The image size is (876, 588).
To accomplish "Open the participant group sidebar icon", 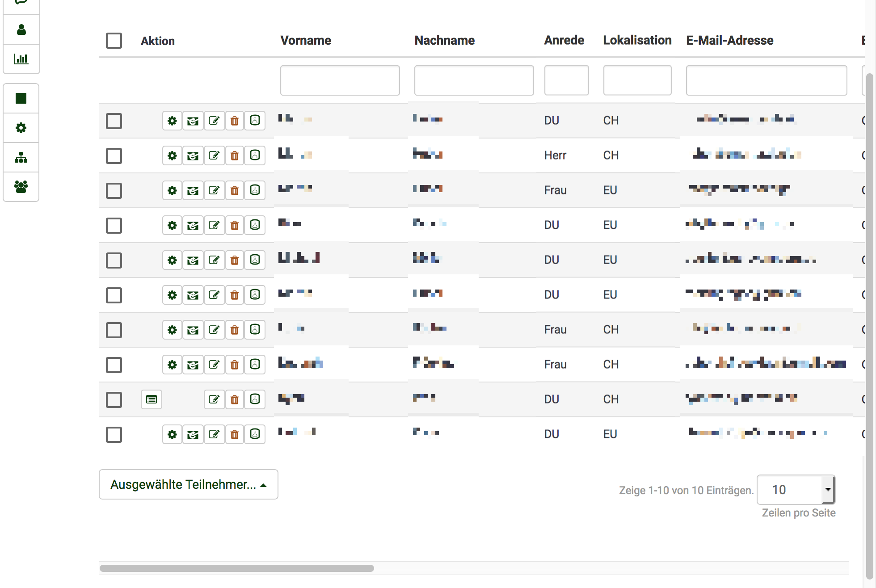I will [21, 187].
